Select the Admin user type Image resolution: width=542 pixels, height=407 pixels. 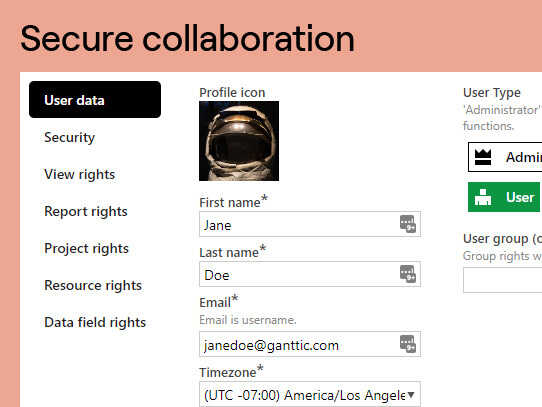[x=505, y=157]
